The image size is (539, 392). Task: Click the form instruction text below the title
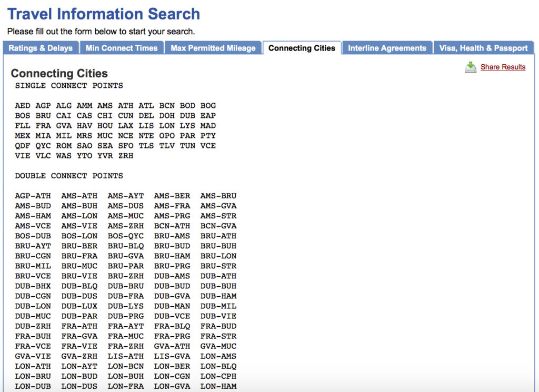pos(101,32)
